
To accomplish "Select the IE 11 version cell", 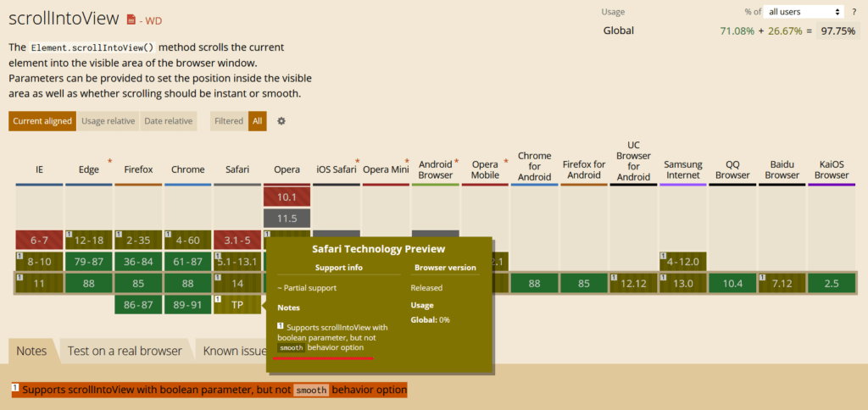I will click(x=39, y=284).
